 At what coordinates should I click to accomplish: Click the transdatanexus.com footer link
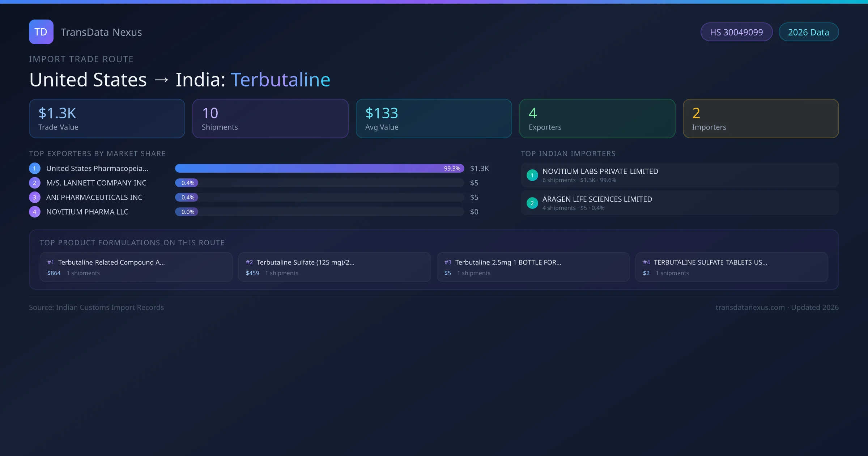750,307
